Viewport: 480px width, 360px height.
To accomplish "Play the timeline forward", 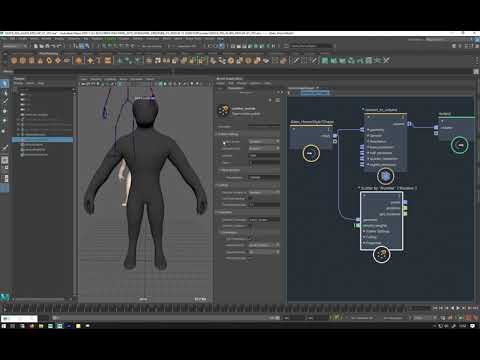I will 458,308.
